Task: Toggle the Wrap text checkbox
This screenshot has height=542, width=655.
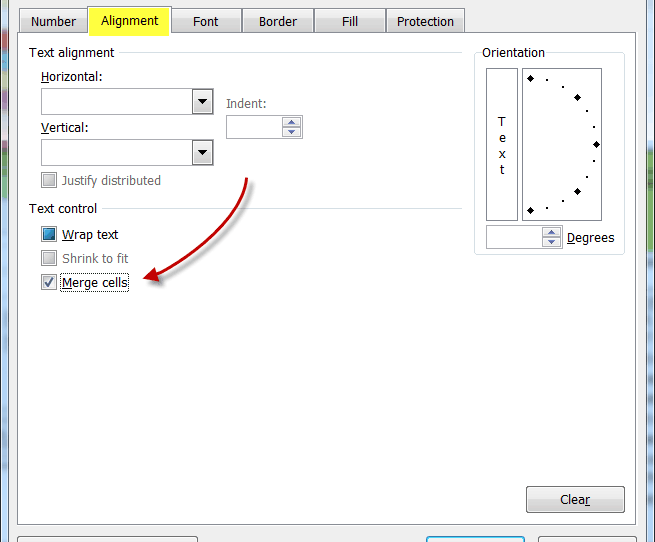Action: [x=49, y=234]
